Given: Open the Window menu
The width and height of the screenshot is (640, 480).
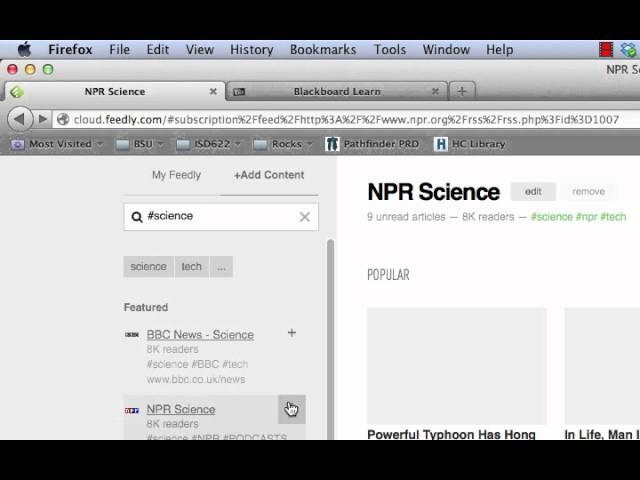Looking at the screenshot, I should (x=446, y=50).
